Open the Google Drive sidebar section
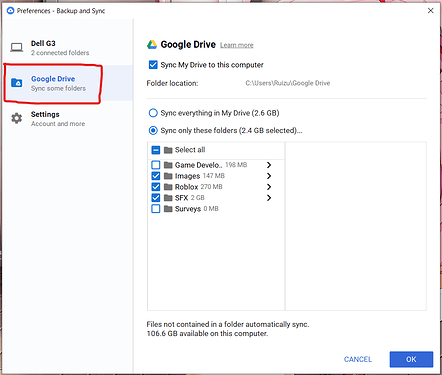The height and width of the screenshot is (375, 442). coord(68,83)
